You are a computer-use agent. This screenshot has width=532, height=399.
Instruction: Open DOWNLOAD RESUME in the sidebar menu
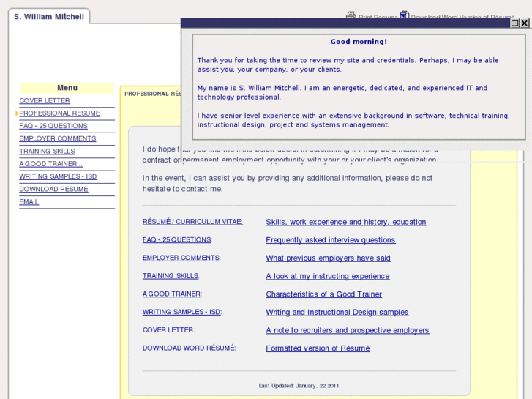(x=53, y=189)
